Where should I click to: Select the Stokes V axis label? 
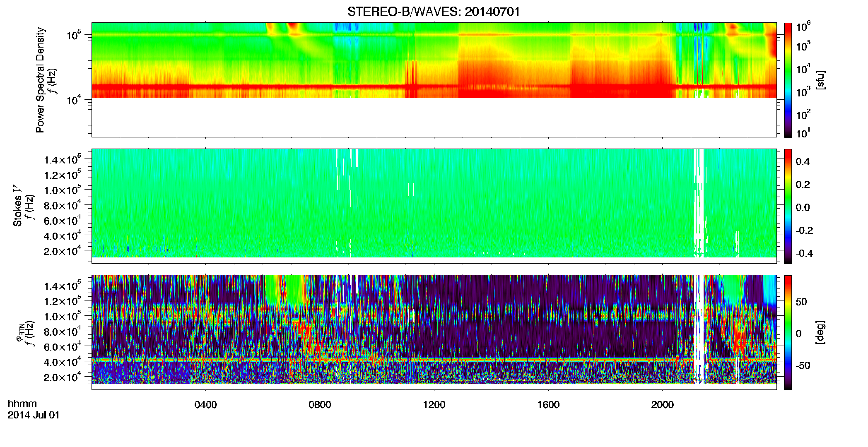(17, 206)
